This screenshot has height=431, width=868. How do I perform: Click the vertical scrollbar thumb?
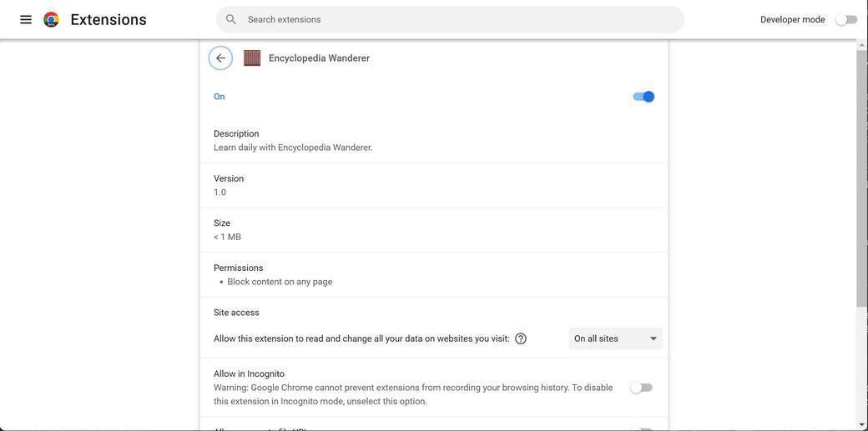(862, 175)
